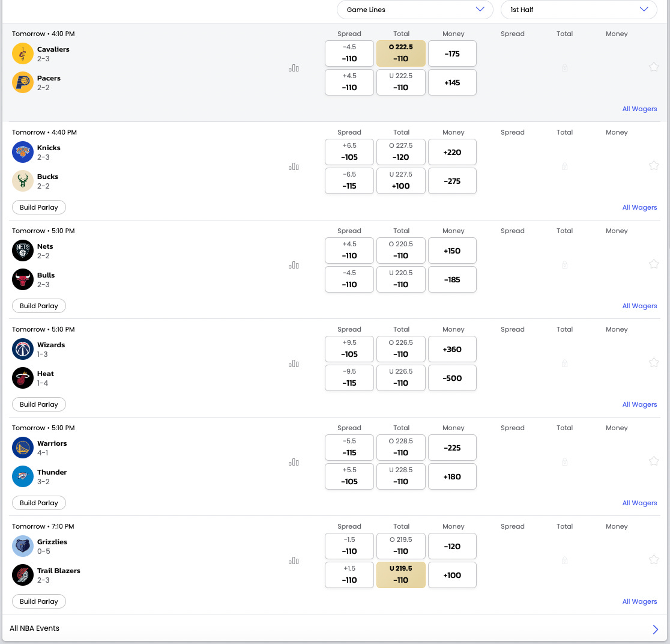Favorite the Nets vs Bulls game star
670x644 pixels.
pos(653,264)
